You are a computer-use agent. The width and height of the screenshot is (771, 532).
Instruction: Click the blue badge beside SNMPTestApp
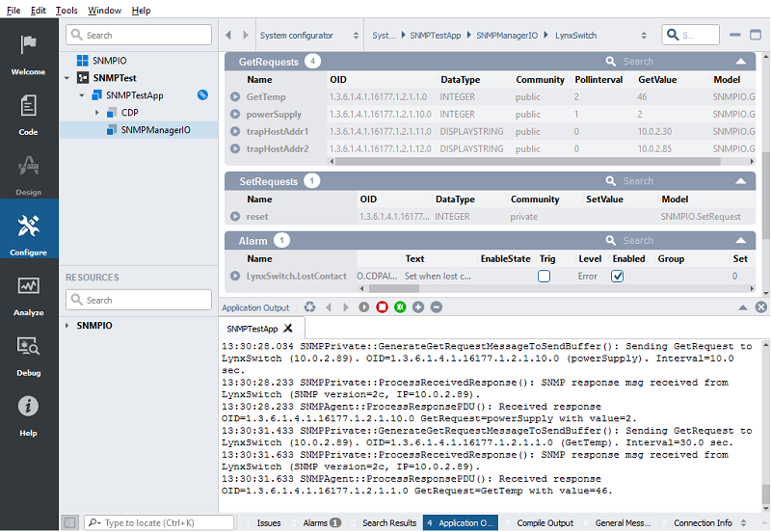click(x=202, y=95)
